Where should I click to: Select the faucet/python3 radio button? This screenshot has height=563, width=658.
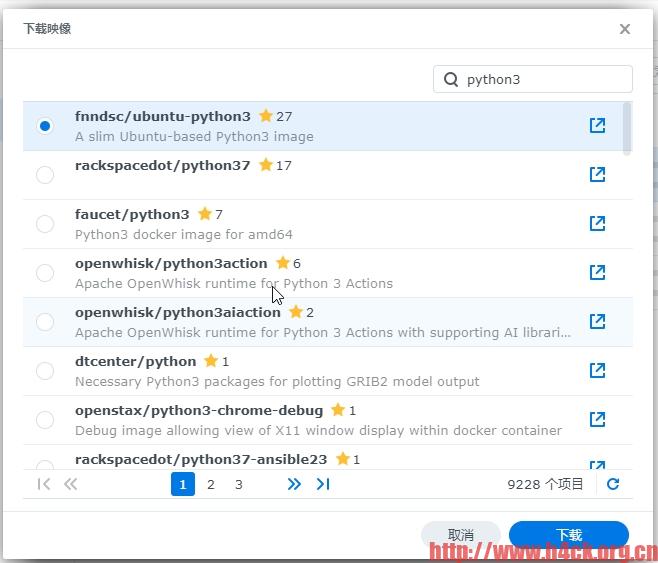coord(45,224)
